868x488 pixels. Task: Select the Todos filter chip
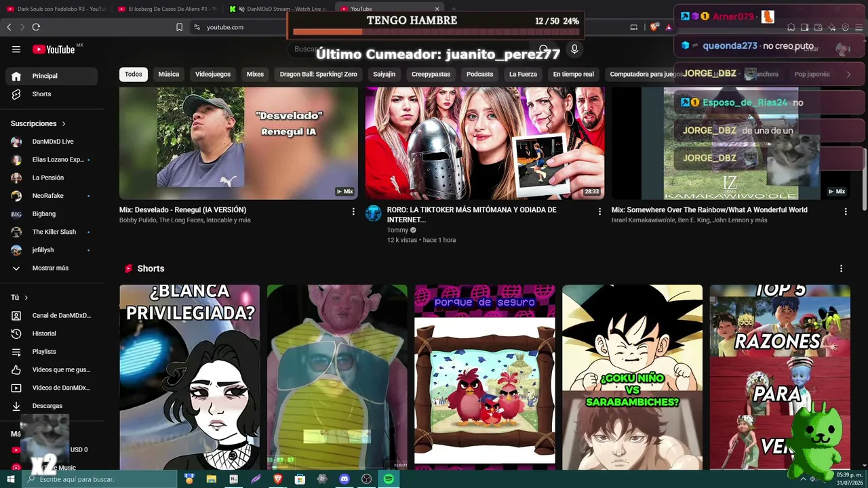(x=134, y=75)
